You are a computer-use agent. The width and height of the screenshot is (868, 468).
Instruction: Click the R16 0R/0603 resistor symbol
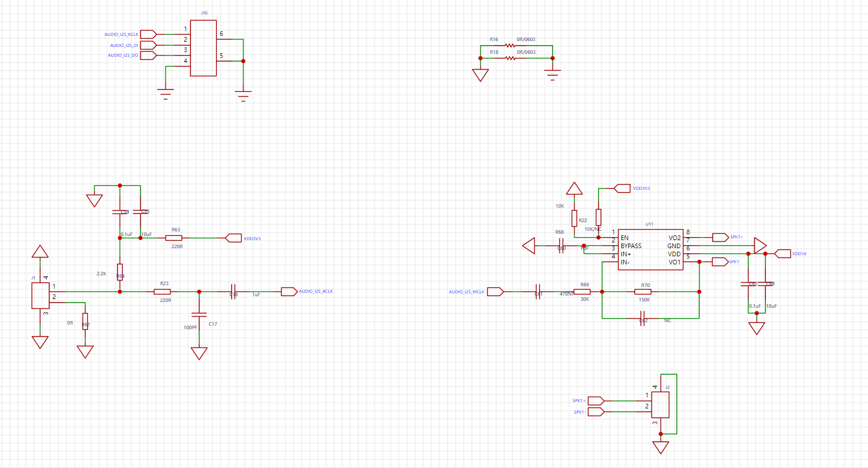click(510, 46)
